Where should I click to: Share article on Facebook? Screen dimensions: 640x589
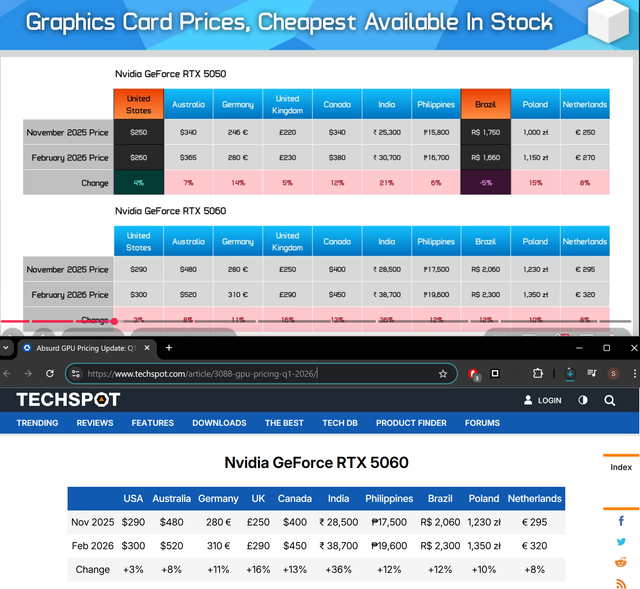(621, 521)
